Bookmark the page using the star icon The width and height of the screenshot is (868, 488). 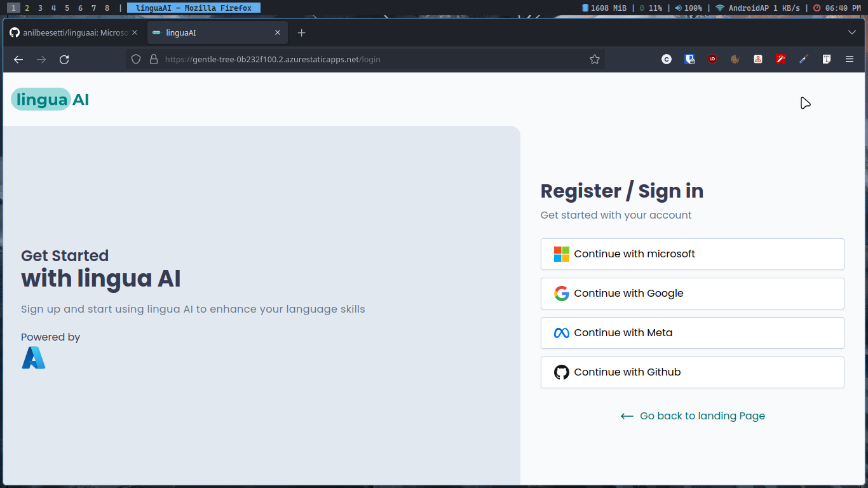click(x=595, y=59)
